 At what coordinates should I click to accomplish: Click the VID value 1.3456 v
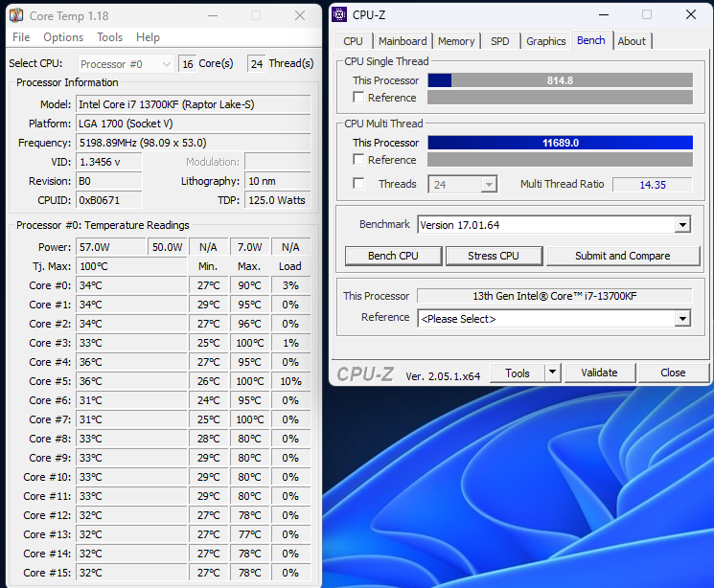(109, 162)
